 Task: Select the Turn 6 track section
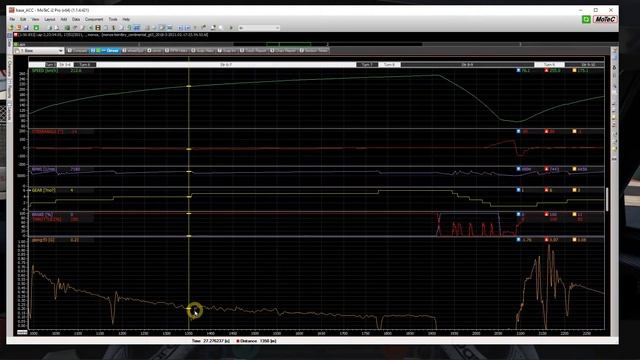85,64
